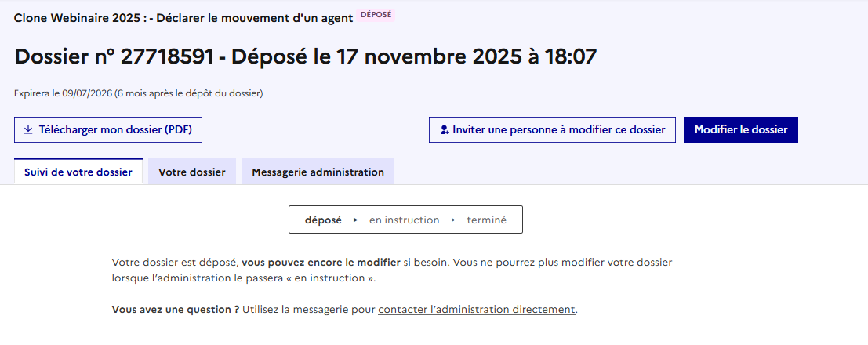Click the Clone Webinaire 2025 procedure title

(182, 16)
